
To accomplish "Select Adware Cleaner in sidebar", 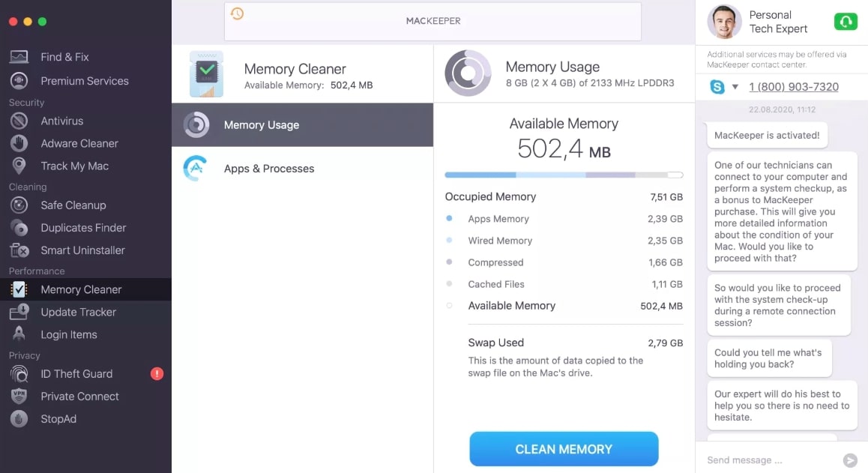I will 79,143.
